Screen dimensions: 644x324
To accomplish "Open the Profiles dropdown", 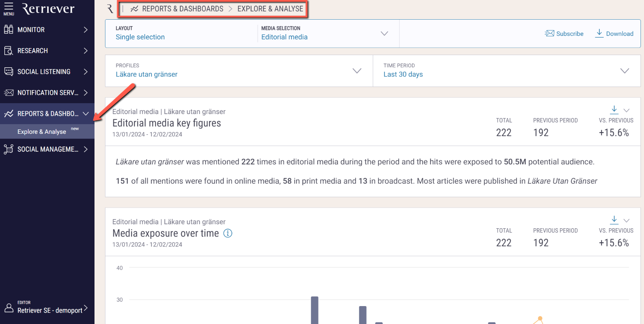I will (239, 70).
